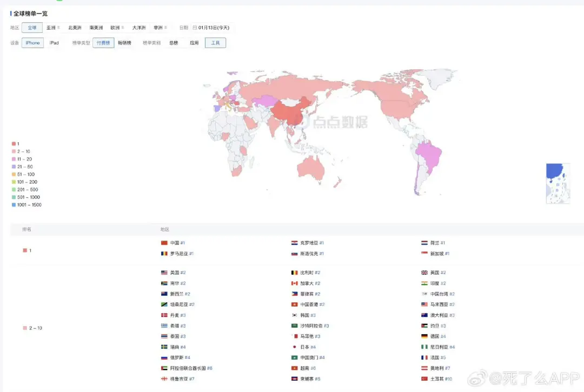The width and height of the screenshot is (584, 392).
Task: Switch ranking category to 应用
Action: point(194,42)
